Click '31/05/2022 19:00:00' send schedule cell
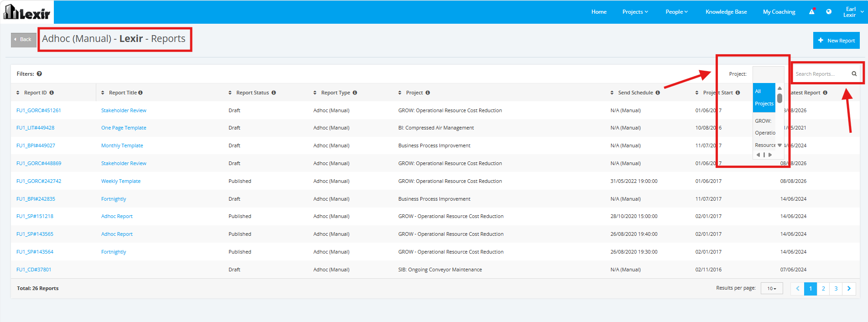 click(634, 181)
